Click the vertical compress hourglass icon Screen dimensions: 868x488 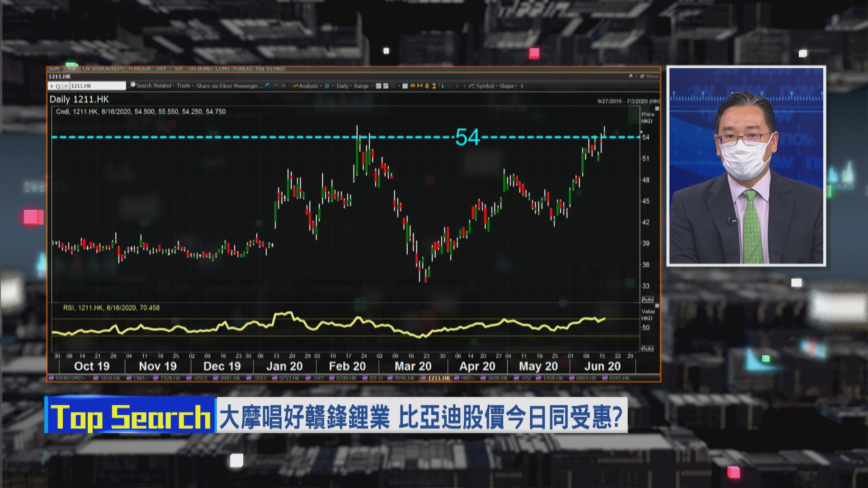tap(434, 86)
